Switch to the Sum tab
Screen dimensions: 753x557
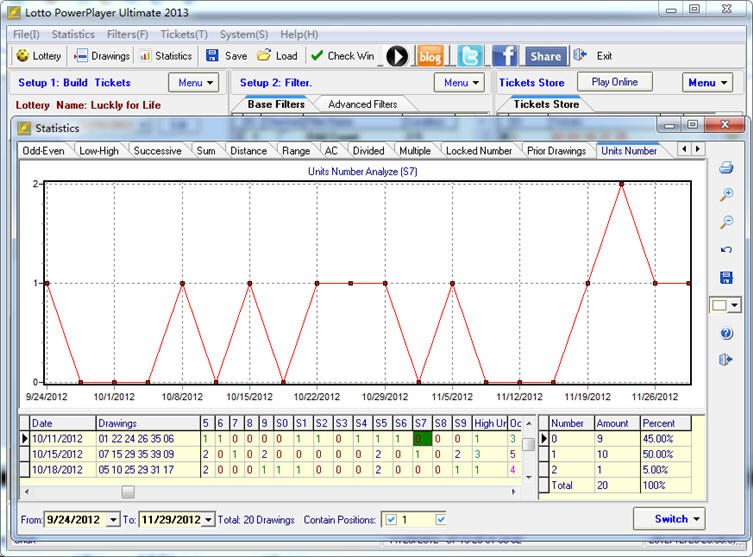coord(206,151)
